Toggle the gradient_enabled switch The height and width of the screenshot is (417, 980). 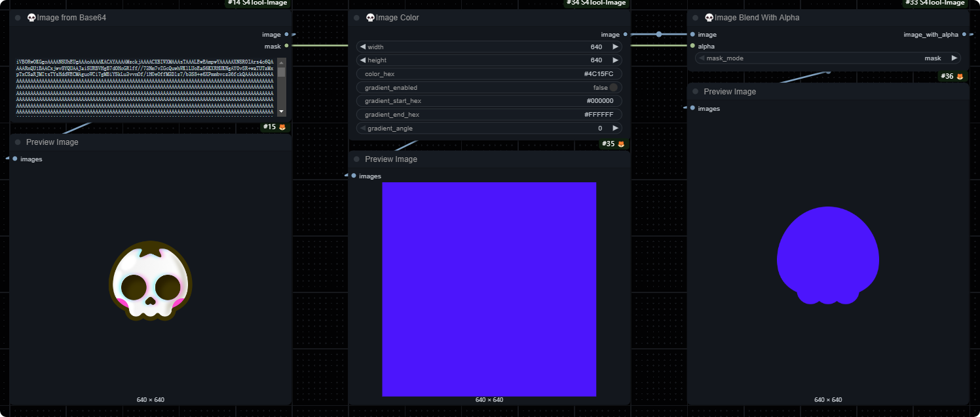click(x=613, y=87)
